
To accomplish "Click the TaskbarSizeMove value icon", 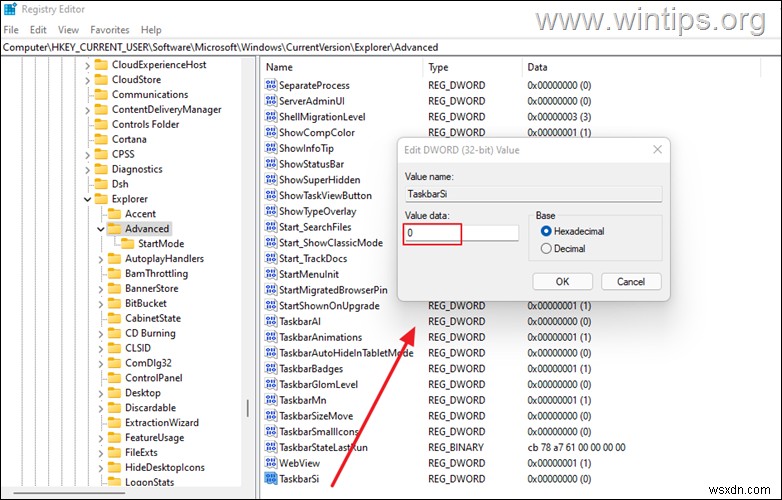I will click(271, 416).
